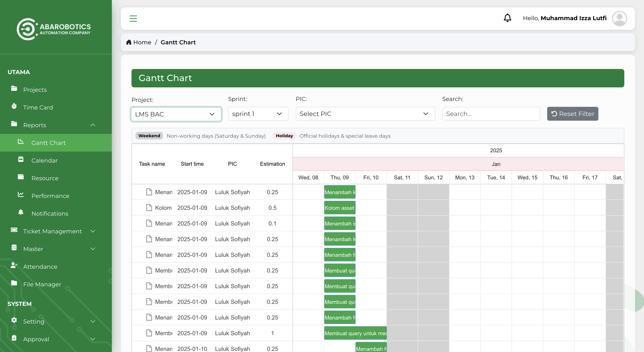Click the Time Card stopwatch icon
The image size is (644, 352).
click(x=14, y=106)
